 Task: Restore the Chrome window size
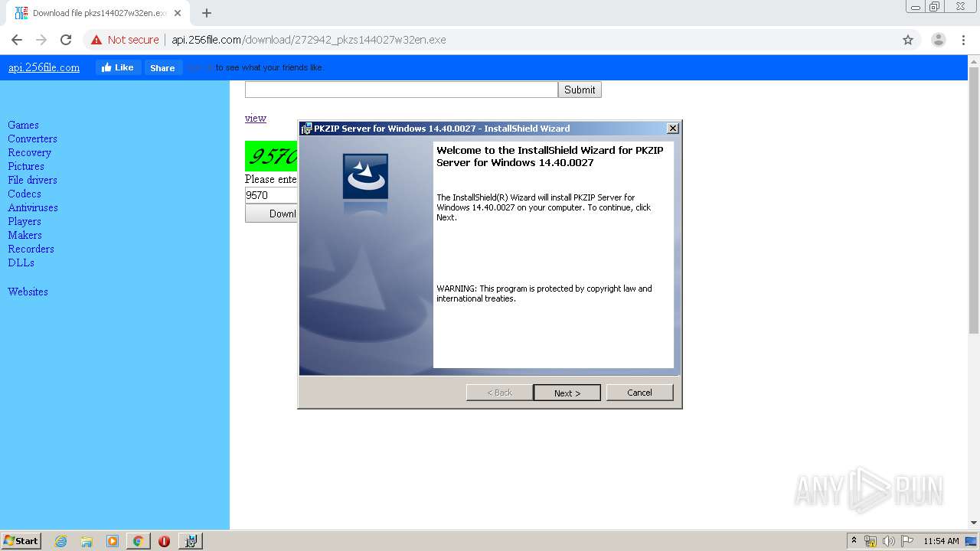[x=935, y=6]
